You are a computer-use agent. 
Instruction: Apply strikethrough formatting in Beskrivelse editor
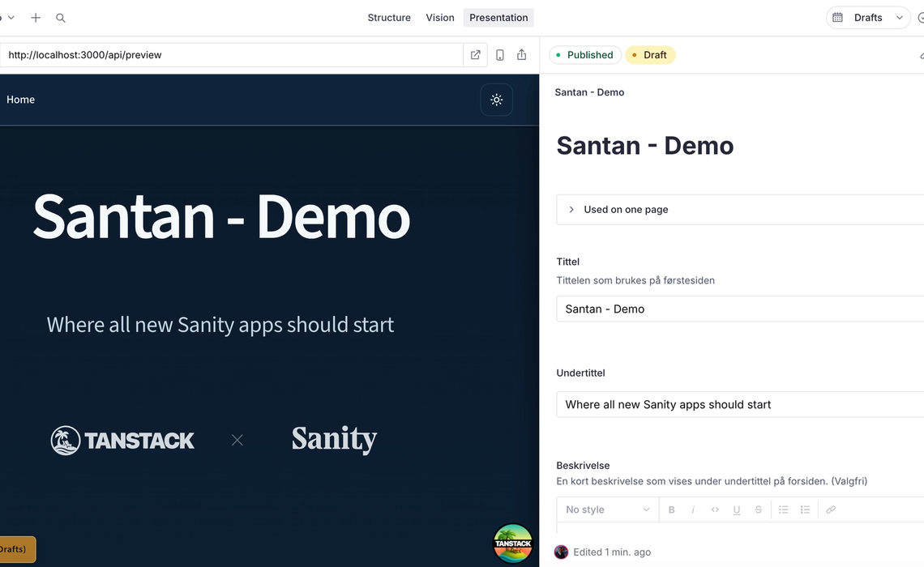[759, 509]
